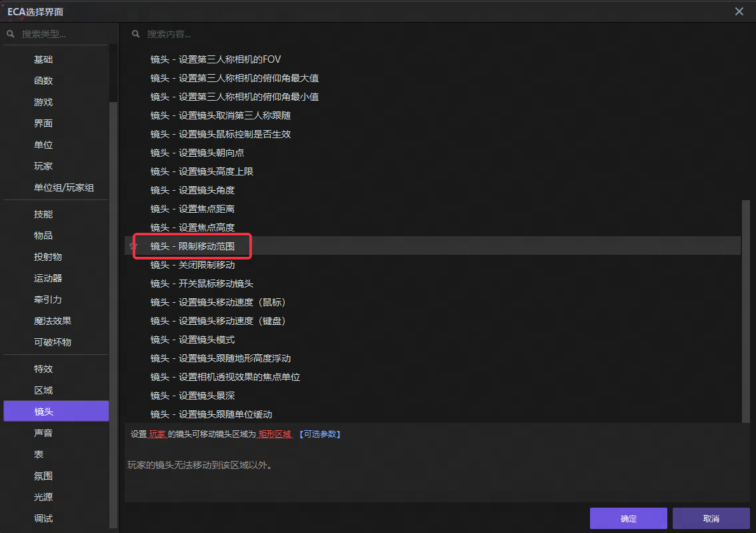Open the 技能 category
The height and width of the screenshot is (533, 756).
(x=43, y=214)
